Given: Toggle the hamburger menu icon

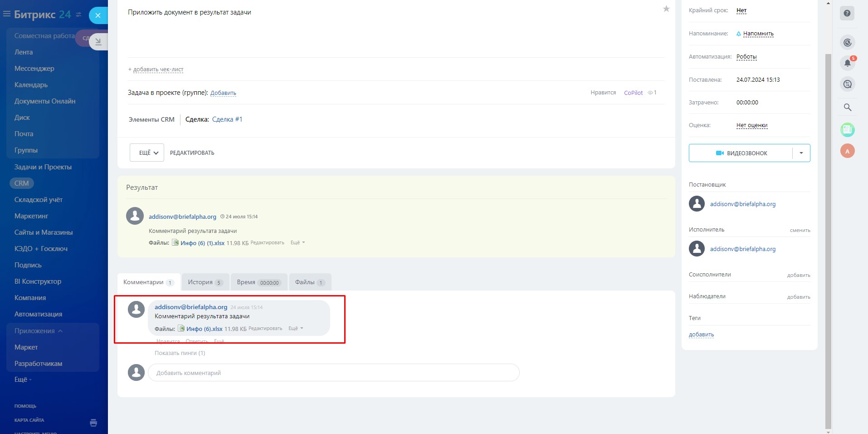Looking at the screenshot, I should 7,14.
